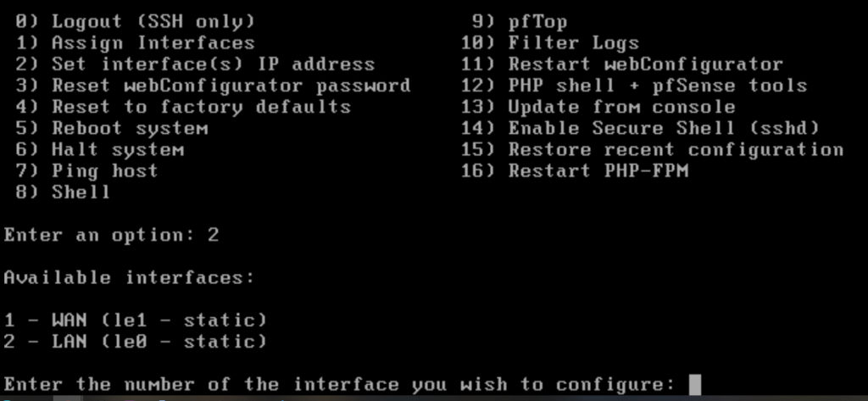Click the Halt system option
Viewport: 868px width, 401px height.
[x=100, y=149]
